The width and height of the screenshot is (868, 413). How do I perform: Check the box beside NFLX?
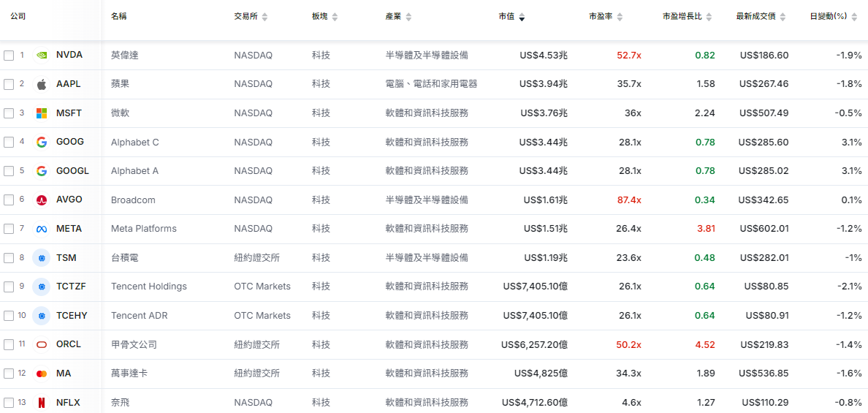[x=9, y=403]
